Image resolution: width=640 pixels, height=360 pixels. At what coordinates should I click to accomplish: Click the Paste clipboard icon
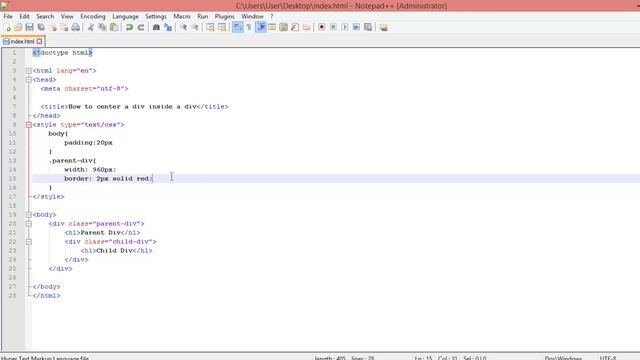[x=114, y=27]
